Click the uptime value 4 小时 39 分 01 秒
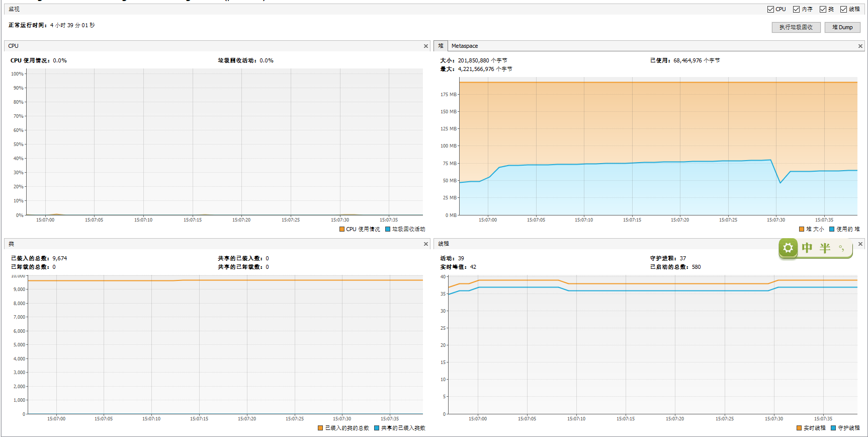Viewport: 868px width, 437px height. pos(72,25)
